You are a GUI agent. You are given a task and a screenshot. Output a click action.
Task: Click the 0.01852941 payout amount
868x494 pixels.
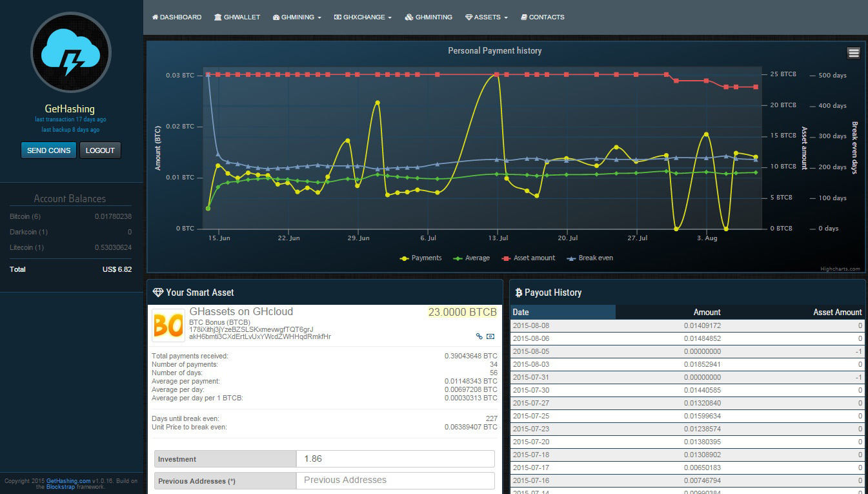(702, 365)
